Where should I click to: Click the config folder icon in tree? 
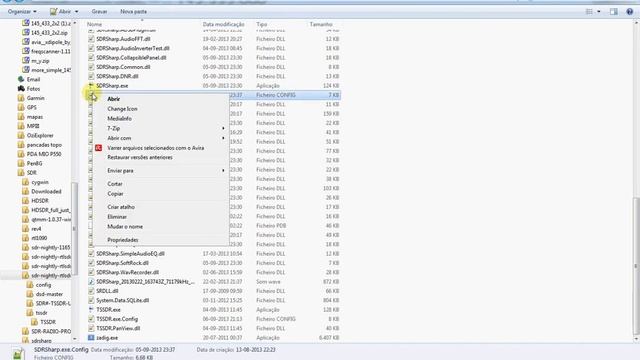pyautogui.click(x=30, y=284)
